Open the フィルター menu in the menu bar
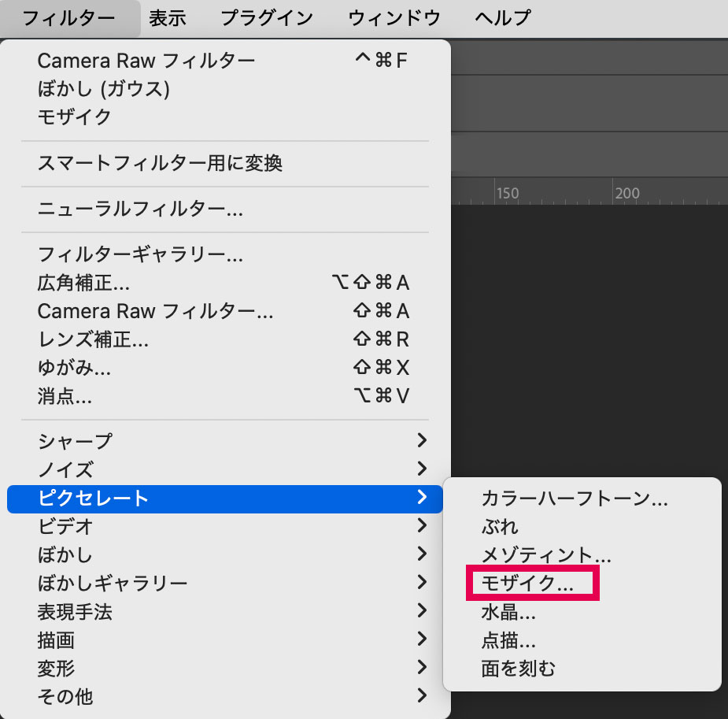Screen dimensions: 728x719 pyautogui.click(x=68, y=19)
